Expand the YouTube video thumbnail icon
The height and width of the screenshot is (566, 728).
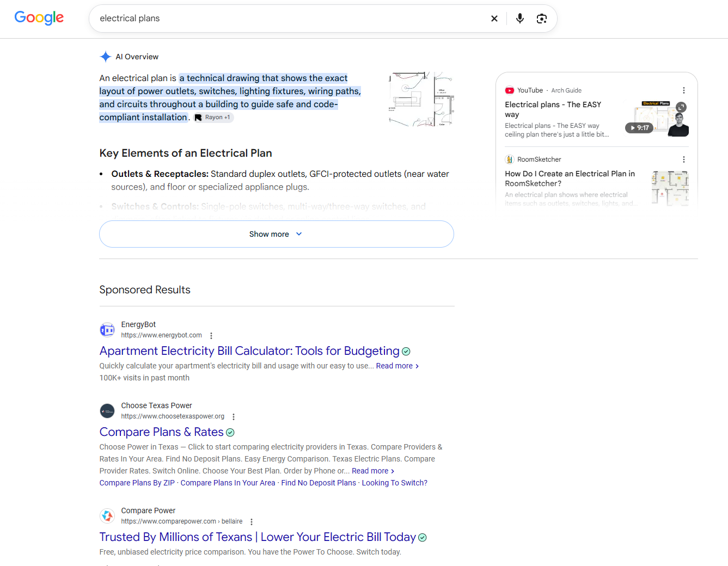681,107
